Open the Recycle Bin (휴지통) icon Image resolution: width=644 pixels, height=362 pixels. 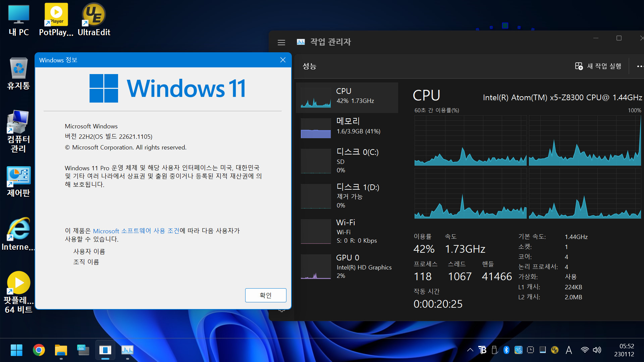19,73
